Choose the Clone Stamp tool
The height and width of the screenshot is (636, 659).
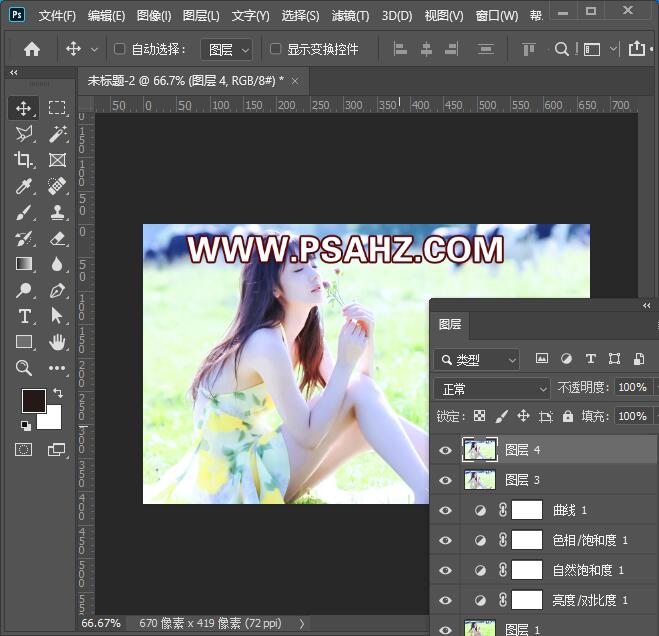click(57, 212)
